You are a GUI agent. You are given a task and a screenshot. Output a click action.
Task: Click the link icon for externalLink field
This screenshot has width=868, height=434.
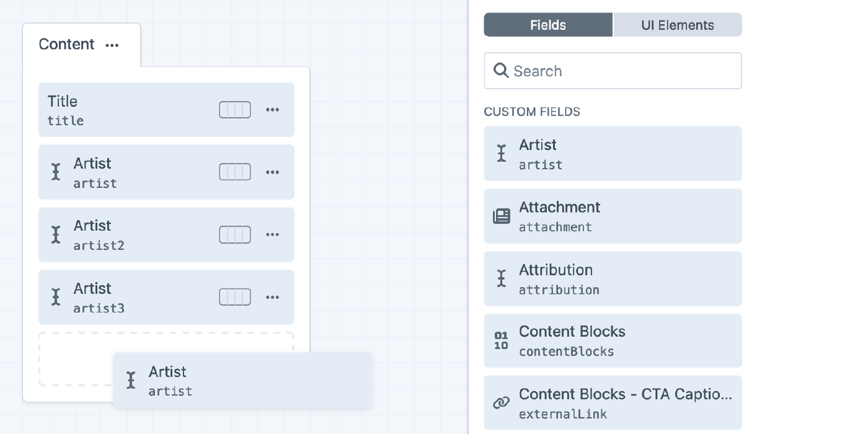pos(502,403)
